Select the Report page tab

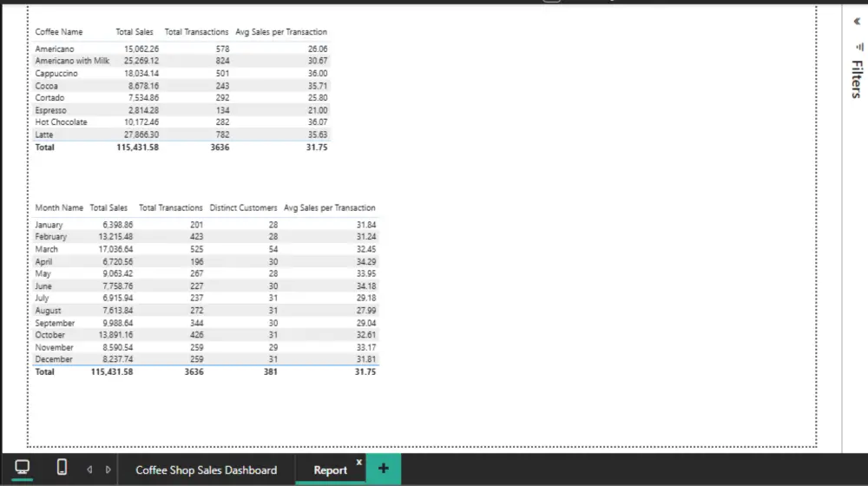click(x=330, y=470)
